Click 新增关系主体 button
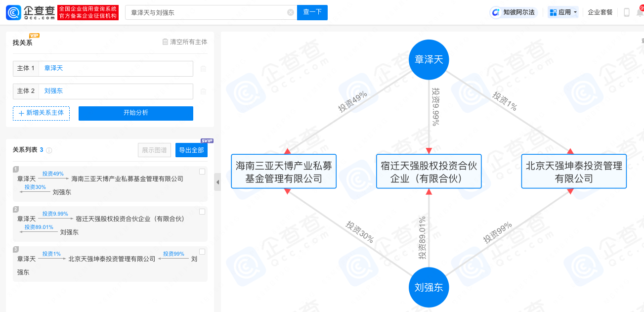 pos(41,113)
